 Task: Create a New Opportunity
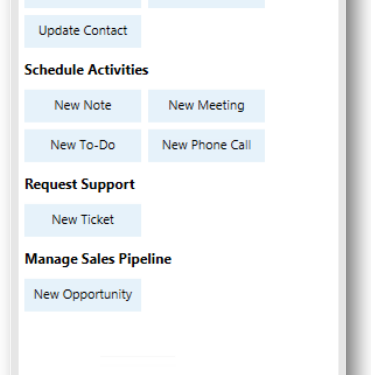click(83, 295)
